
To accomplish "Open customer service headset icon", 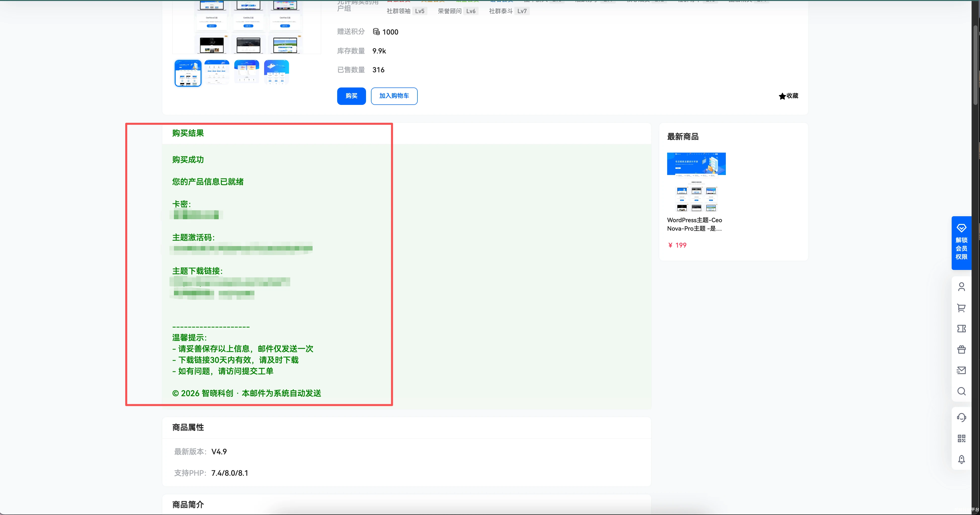I will (x=961, y=418).
